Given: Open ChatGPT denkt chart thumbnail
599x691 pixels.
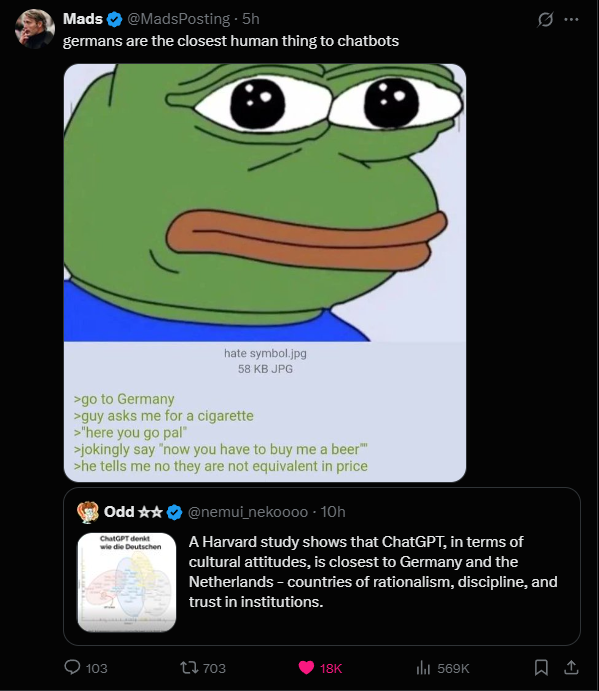Looking at the screenshot, I should (126, 582).
